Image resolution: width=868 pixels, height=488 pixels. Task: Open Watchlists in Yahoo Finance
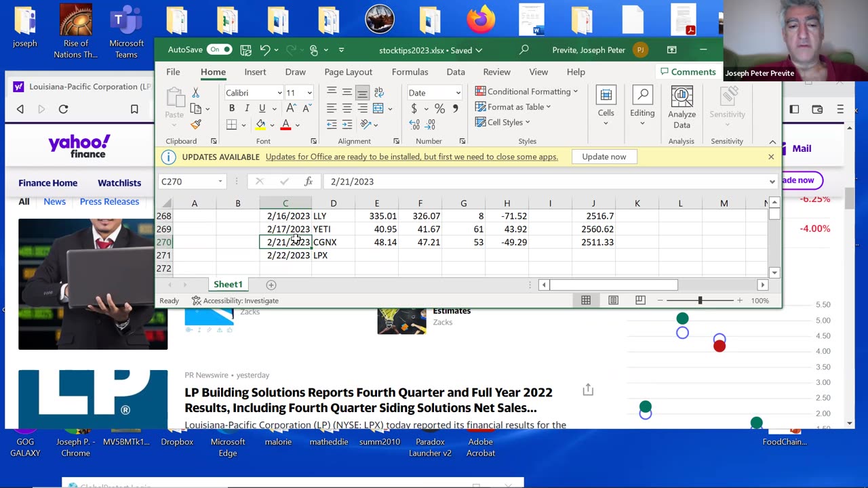coord(119,183)
